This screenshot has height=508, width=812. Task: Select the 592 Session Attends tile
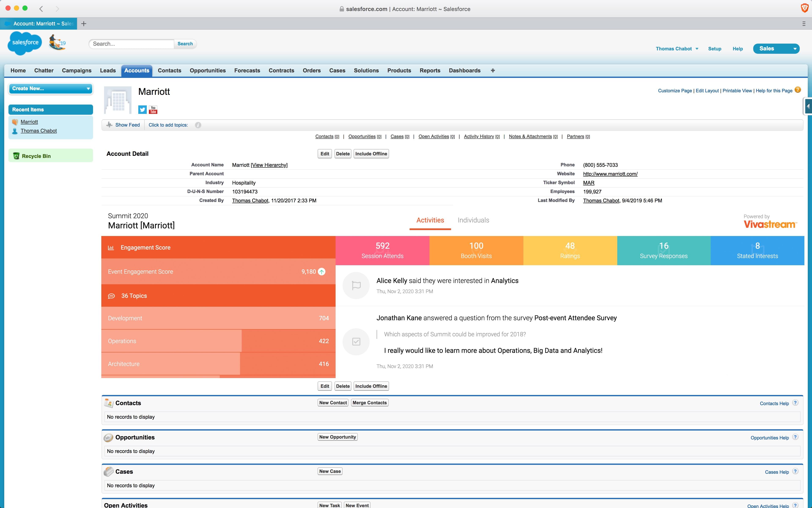(x=382, y=251)
